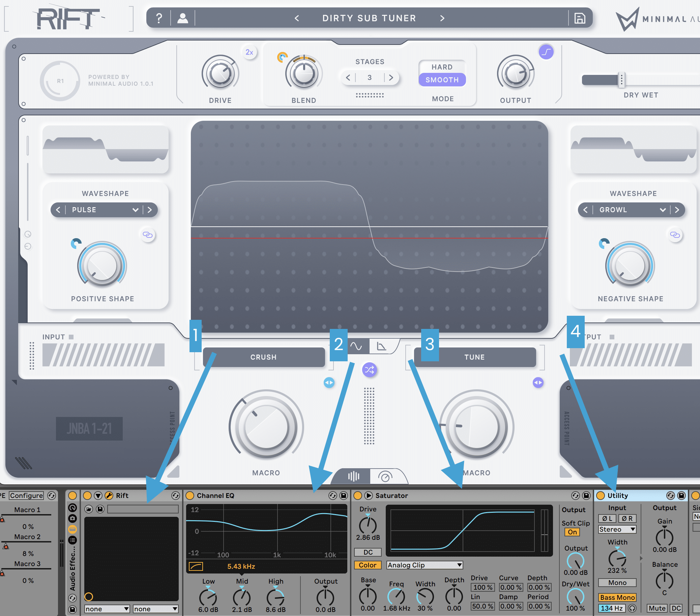Image resolution: width=700 pixels, height=616 pixels.
Task: Open the Rift load preset folder icon
Action: tap(89, 509)
